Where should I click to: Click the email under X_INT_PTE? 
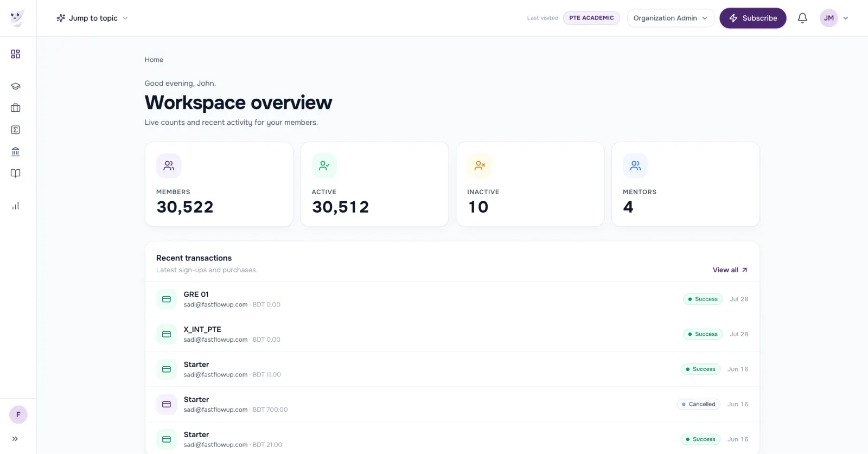tap(215, 340)
